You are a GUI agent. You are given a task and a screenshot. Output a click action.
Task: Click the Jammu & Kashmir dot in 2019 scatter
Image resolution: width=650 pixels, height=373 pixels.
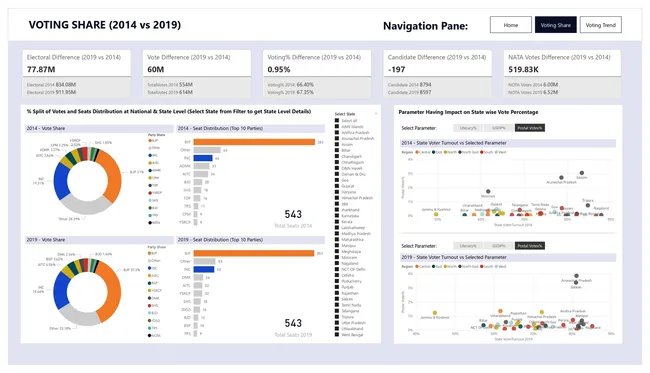point(435,313)
